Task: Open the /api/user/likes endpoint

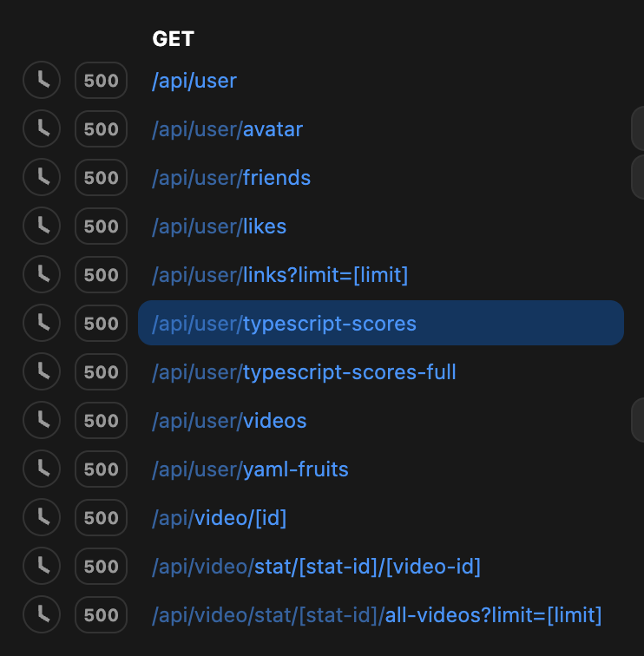Action: (x=219, y=226)
